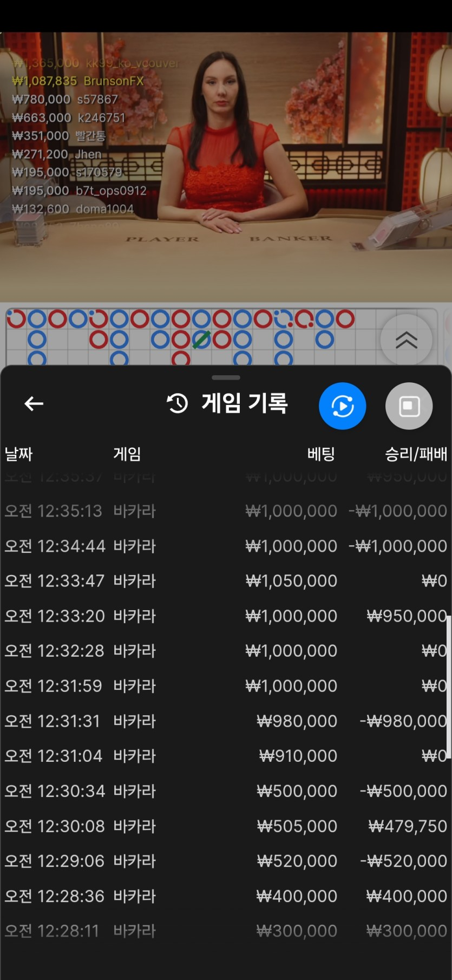Open the 오전 12:34:44 game record

coord(226,546)
